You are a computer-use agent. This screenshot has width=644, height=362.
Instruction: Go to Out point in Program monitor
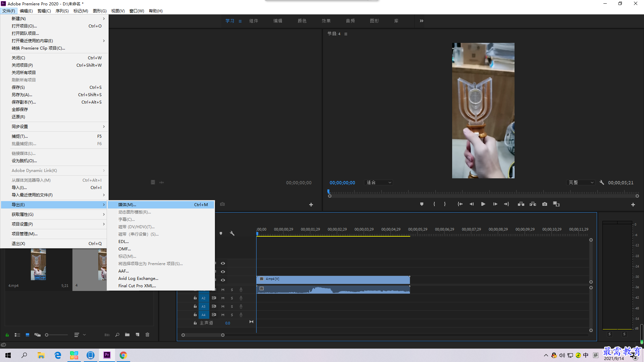(506, 204)
